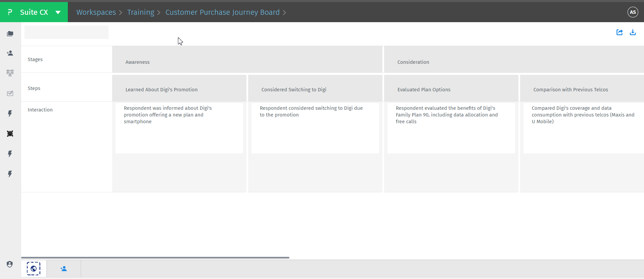Click the horizontal scrollbar above bottom tabs
The height and width of the screenshot is (279, 644).
[155, 258]
